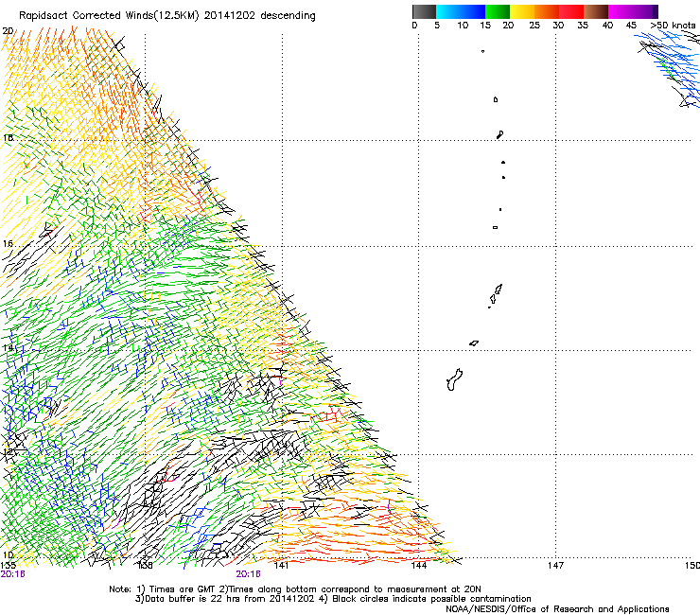Click the '>50 knots' legend label
This screenshot has height=615, width=700.
click(673, 26)
